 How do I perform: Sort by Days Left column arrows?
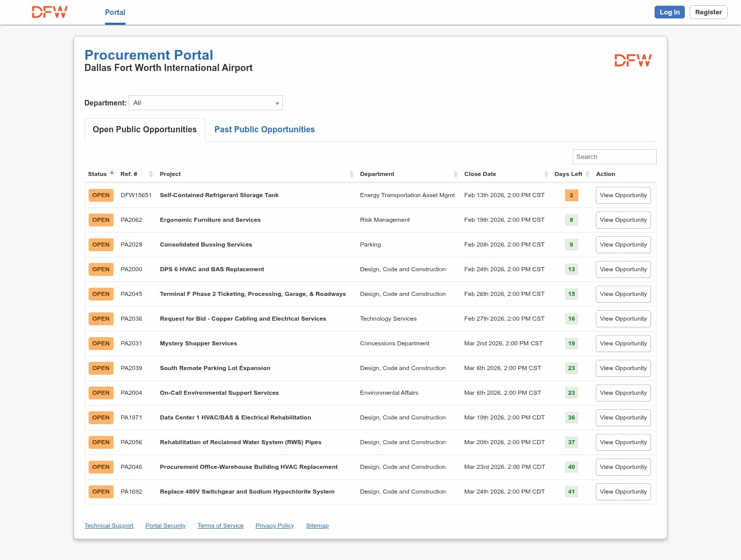(587, 174)
